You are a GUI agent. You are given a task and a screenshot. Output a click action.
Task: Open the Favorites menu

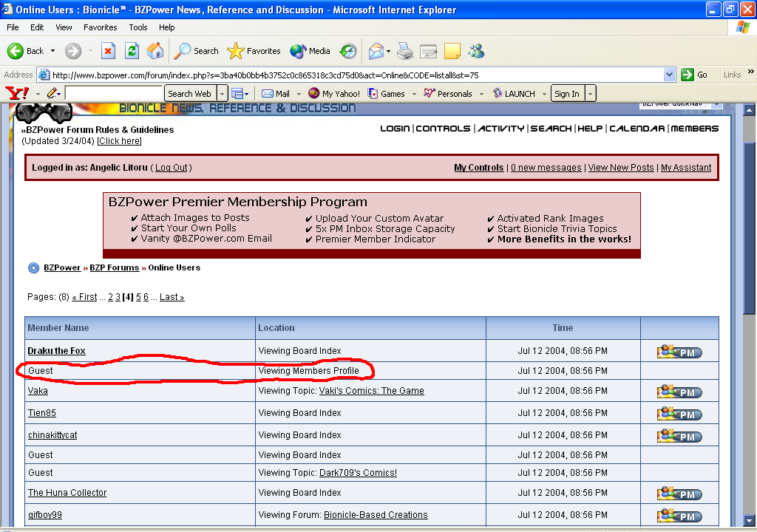point(100,27)
